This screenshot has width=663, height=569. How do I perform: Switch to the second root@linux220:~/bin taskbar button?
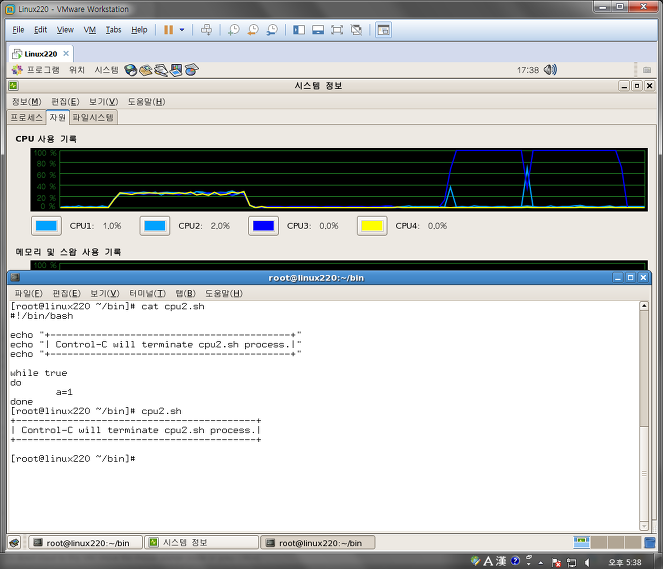click(318, 542)
